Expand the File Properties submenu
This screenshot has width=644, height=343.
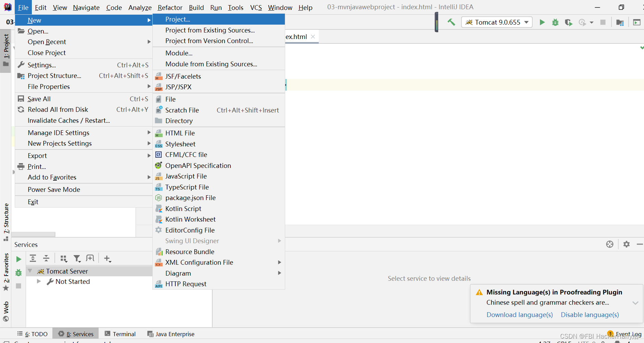point(84,87)
